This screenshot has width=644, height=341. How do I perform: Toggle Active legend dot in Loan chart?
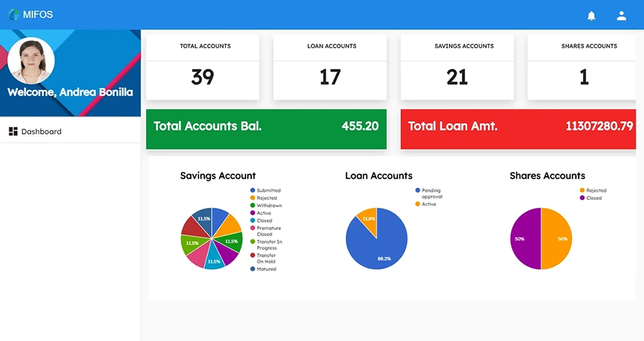[418, 204]
